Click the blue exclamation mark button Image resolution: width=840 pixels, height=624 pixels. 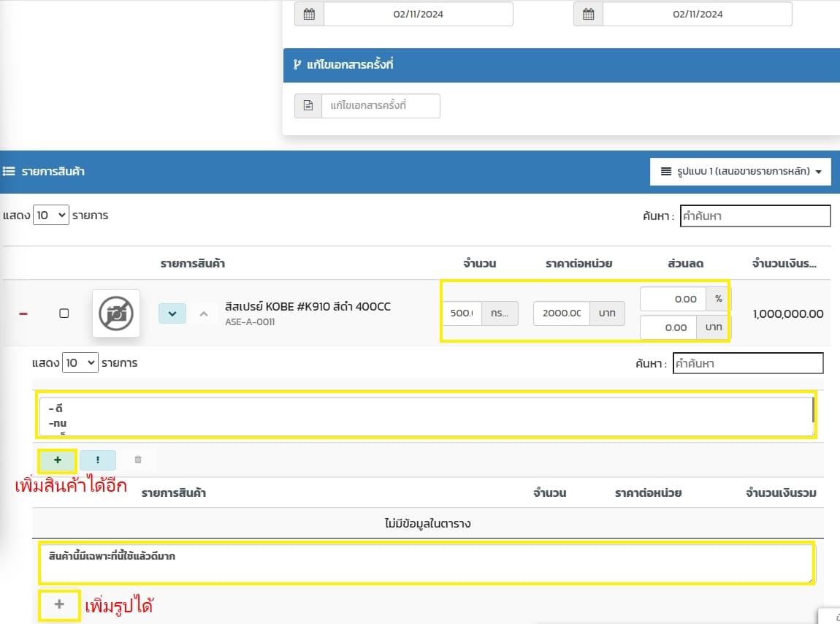pos(98,460)
